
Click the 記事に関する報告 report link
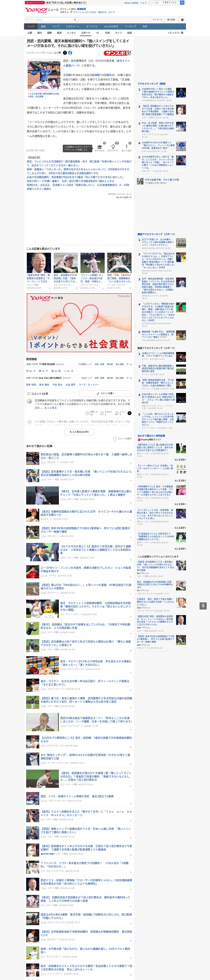(35, 150)
